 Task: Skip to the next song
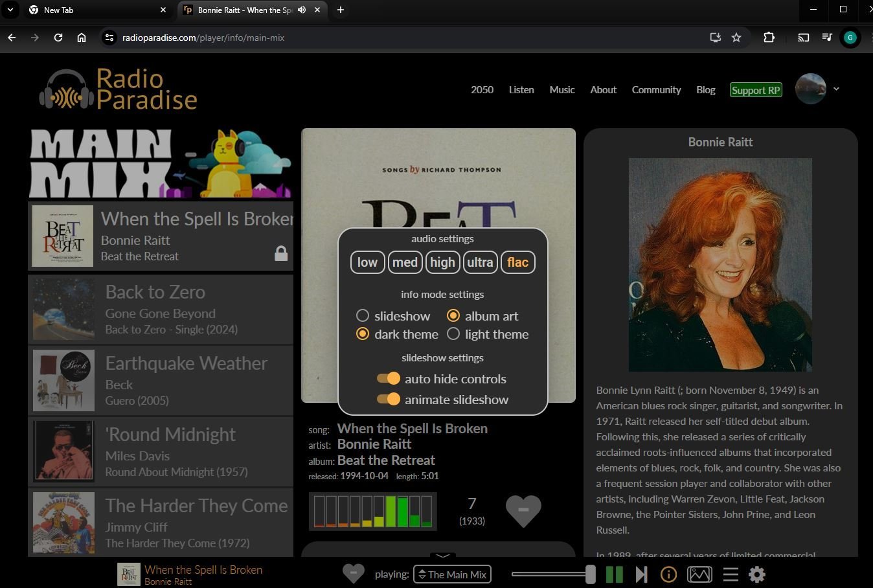click(641, 574)
